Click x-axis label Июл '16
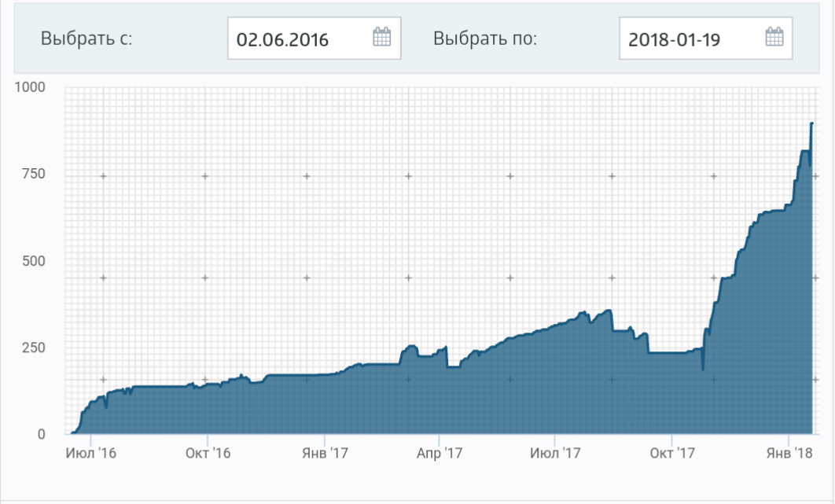The height and width of the screenshot is (504, 835). (91, 454)
